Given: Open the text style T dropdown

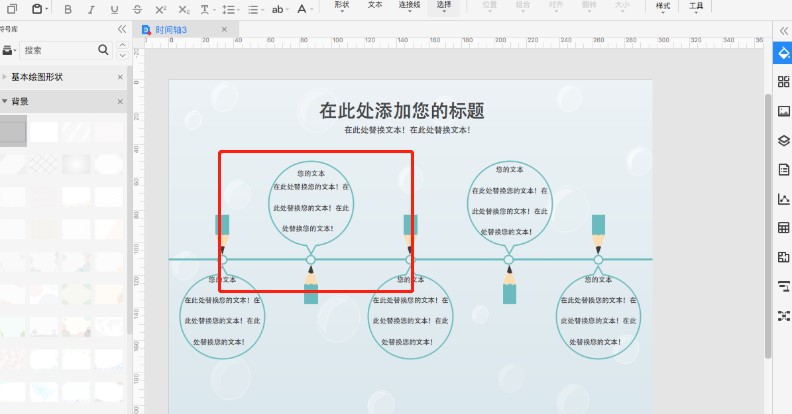Looking at the screenshot, I should coord(208,9).
